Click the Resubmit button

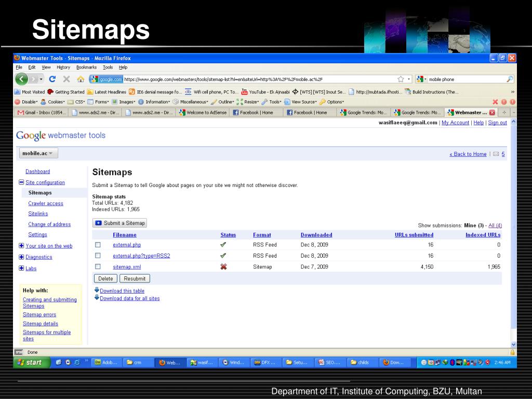click(135, 278)
